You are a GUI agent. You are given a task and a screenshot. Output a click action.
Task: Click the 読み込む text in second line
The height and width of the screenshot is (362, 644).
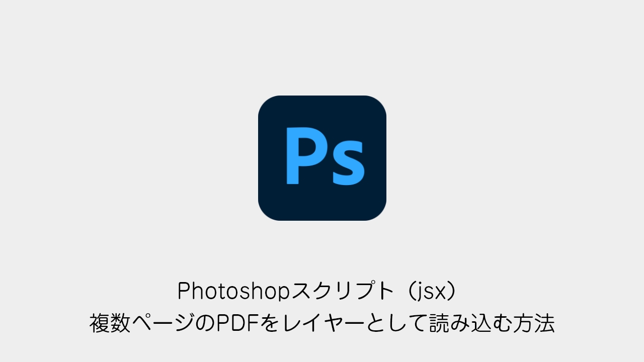[469, 323]
